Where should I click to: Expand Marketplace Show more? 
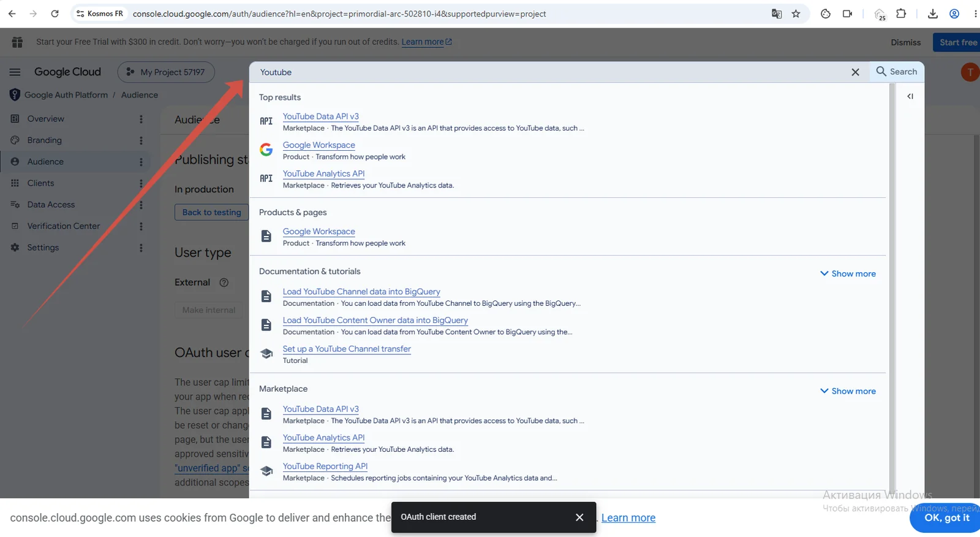(848, 391)
